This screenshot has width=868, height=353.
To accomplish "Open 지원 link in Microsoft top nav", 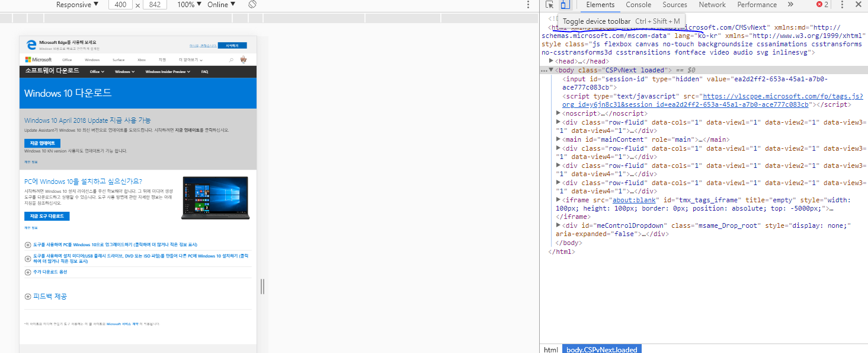I will pyautogui.click(x=162, y=60).
